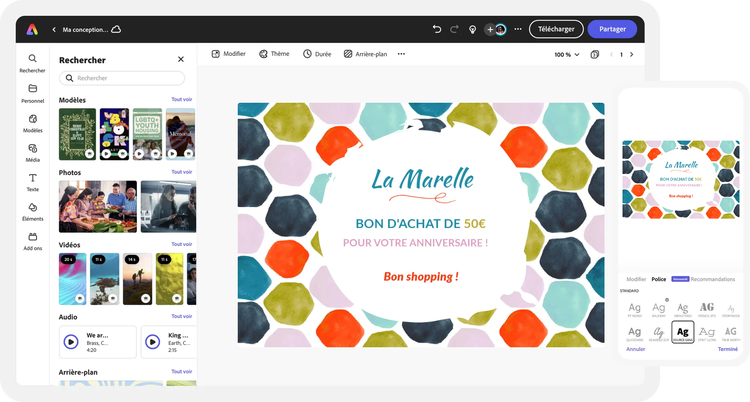The image size is (750, 402).
Task: Choose the PT Mono font tile
Action: click(x=634, y=309)
